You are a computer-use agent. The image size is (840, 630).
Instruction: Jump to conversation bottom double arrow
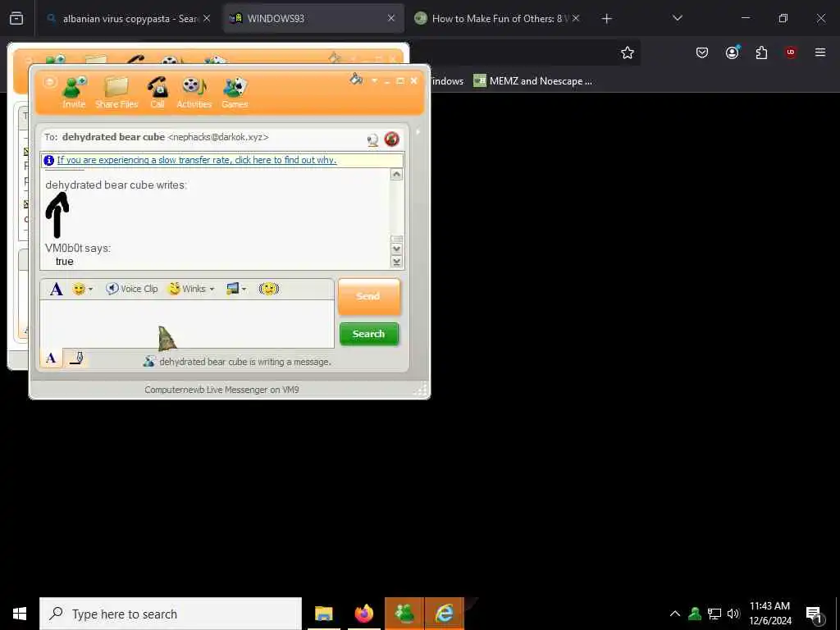[396, 262]
